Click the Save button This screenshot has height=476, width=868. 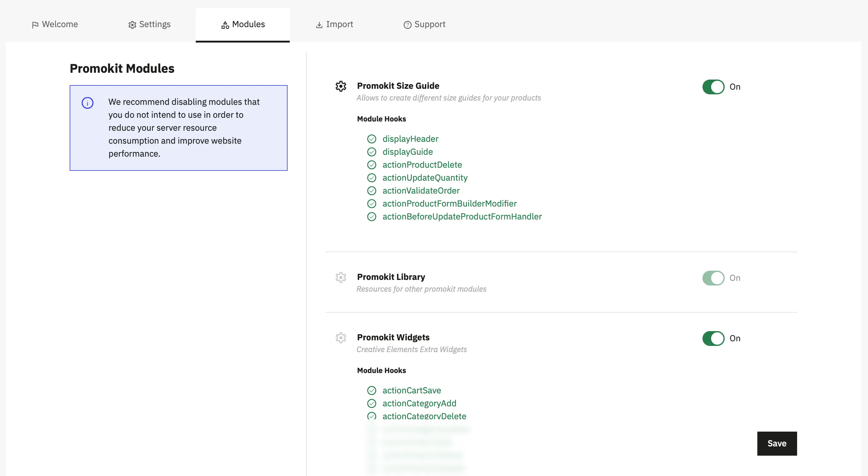coord(777,443)
